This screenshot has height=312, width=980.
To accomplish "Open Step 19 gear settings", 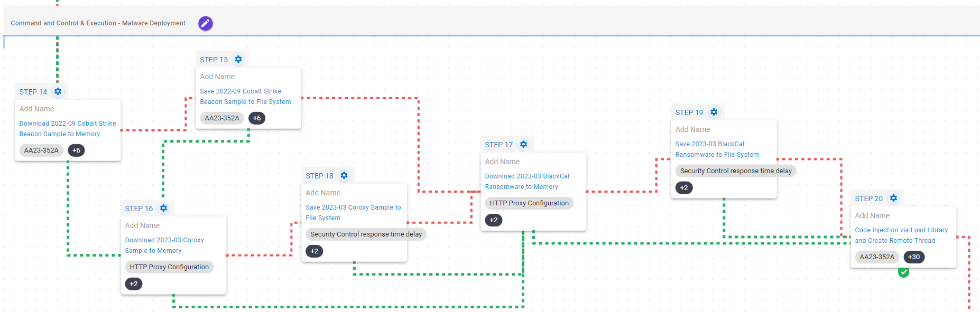I will tap(714, 112).
